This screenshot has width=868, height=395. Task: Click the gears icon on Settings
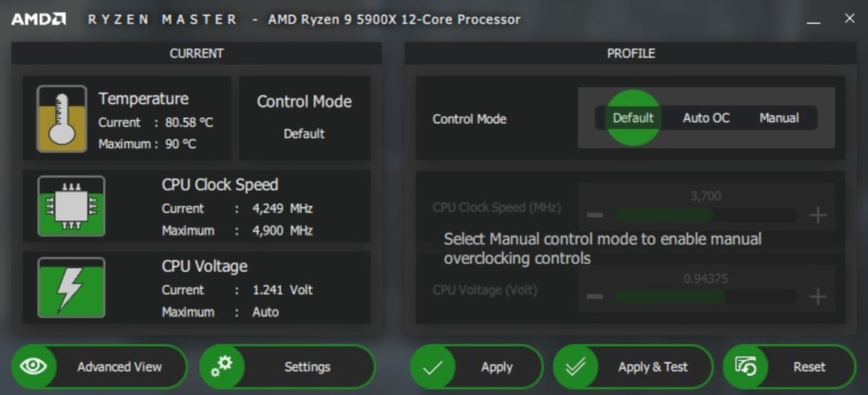point(222,366)
